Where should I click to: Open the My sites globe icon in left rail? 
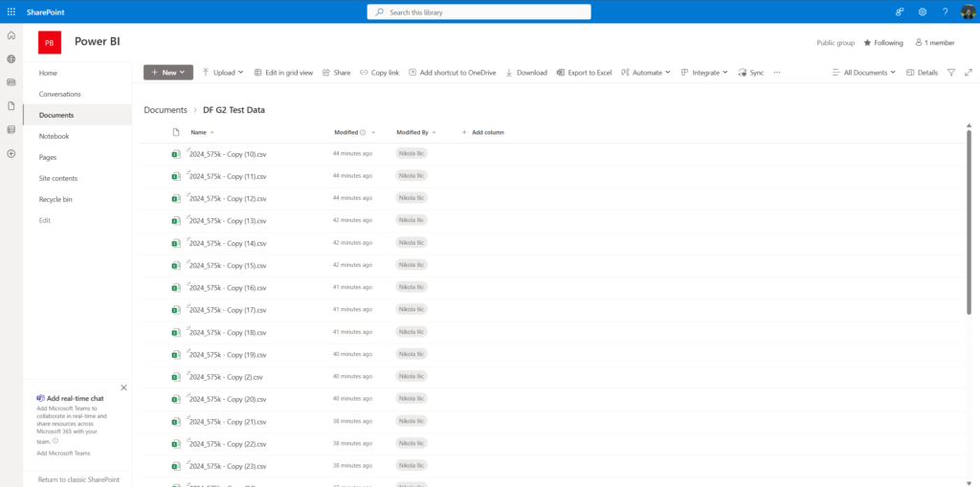point(11,59)
